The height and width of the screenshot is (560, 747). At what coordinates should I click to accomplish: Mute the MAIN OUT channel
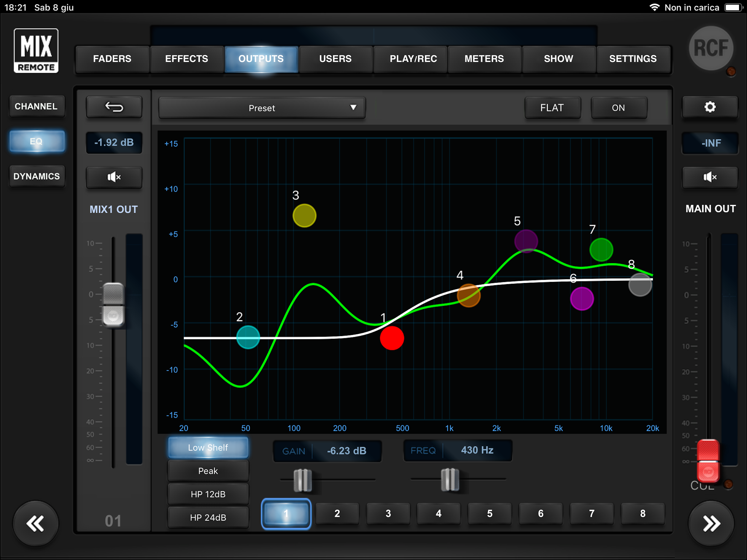pyautogui.click(x=710, y=177)
